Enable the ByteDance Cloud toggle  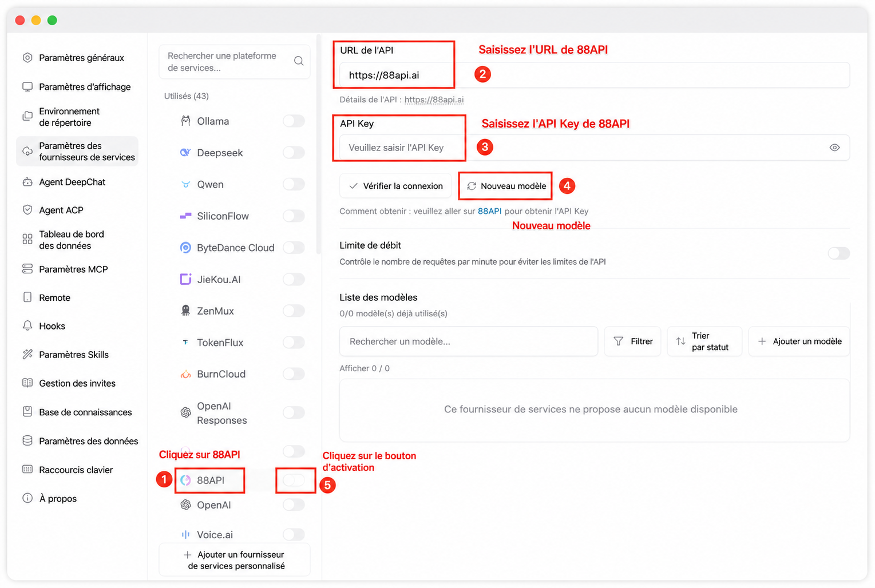294,247
